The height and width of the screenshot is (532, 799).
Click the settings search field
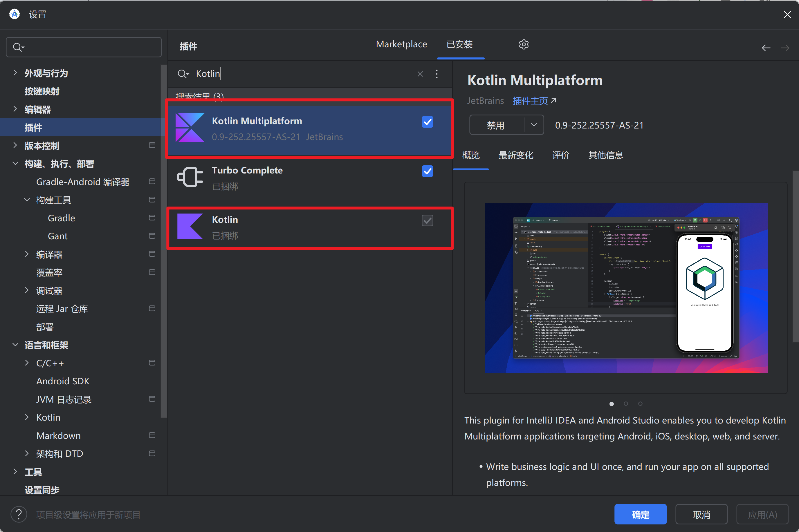coord(88,47)
